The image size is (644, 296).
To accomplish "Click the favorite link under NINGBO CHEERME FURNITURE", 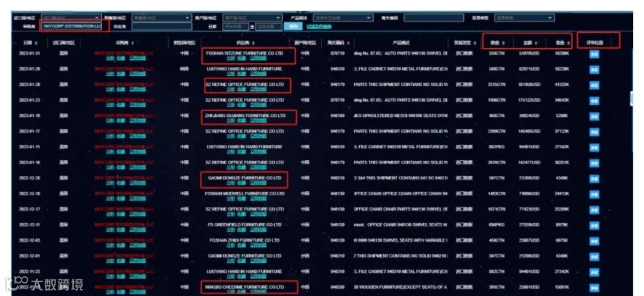I will pyautogui.click(x=242, y=292).
